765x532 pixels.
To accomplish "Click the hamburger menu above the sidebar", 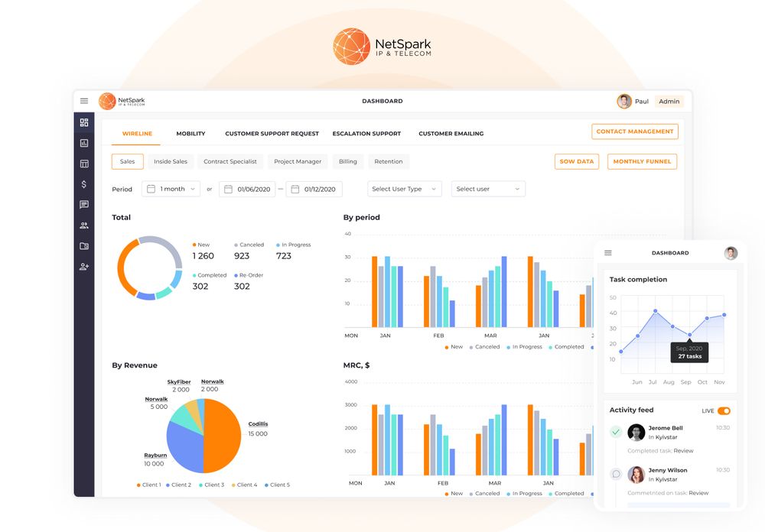I will coord(83,100).
